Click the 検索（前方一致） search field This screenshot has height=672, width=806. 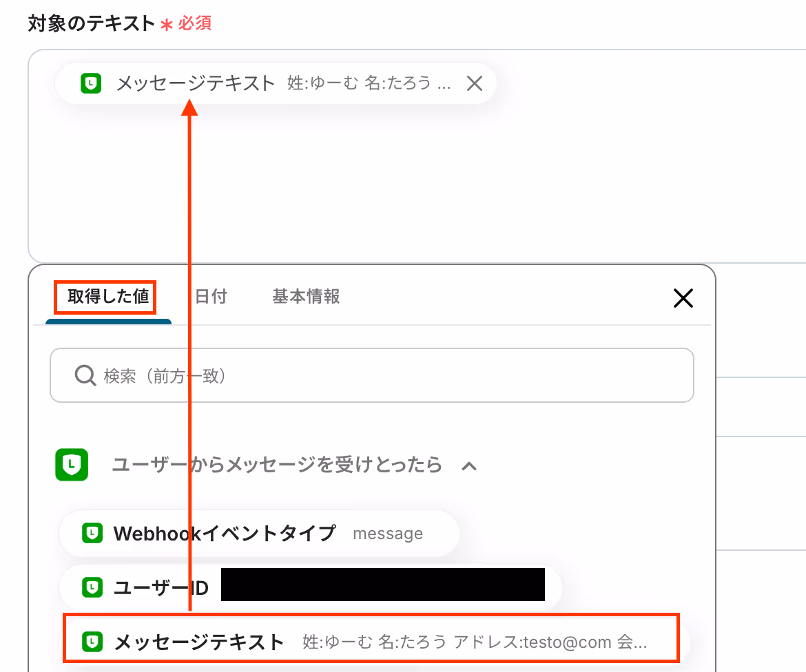pyautogui.click(x=371, y=375)
